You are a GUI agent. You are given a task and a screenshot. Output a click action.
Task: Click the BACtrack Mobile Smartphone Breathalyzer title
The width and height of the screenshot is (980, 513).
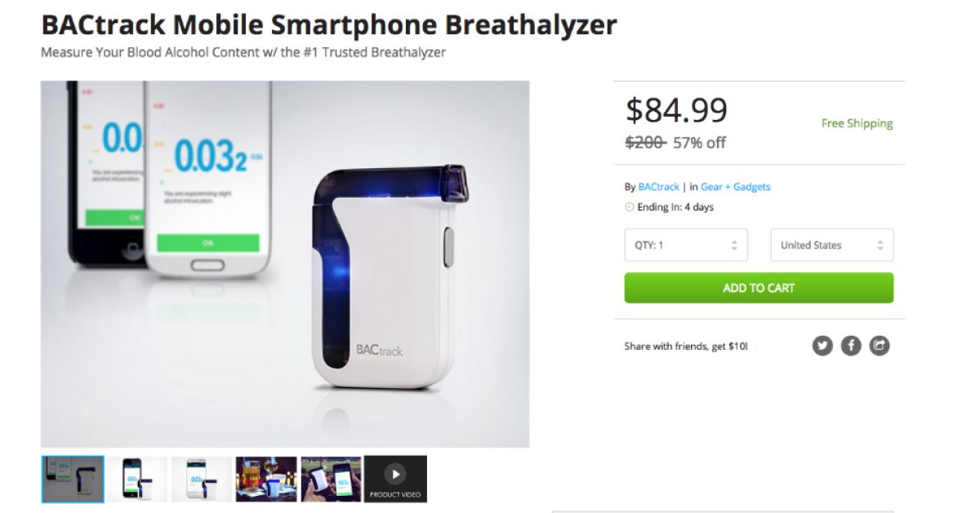point(329,25)
